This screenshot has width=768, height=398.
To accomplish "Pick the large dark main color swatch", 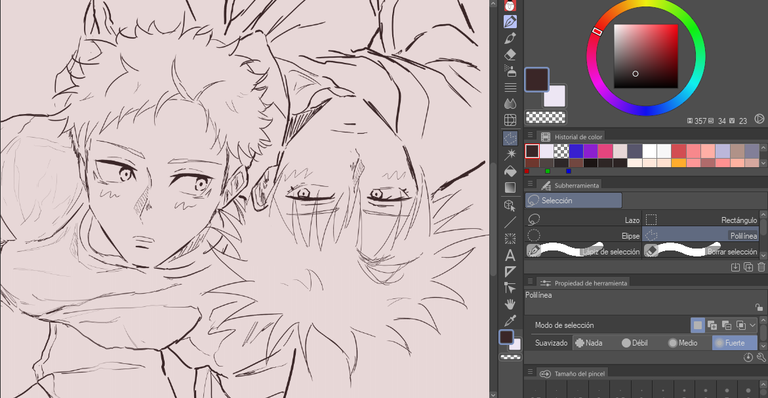I will pos(537,79).
